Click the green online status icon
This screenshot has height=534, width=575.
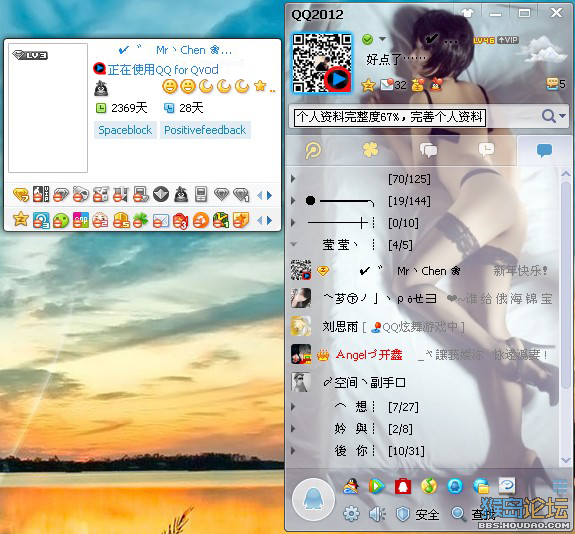(367, 39)
